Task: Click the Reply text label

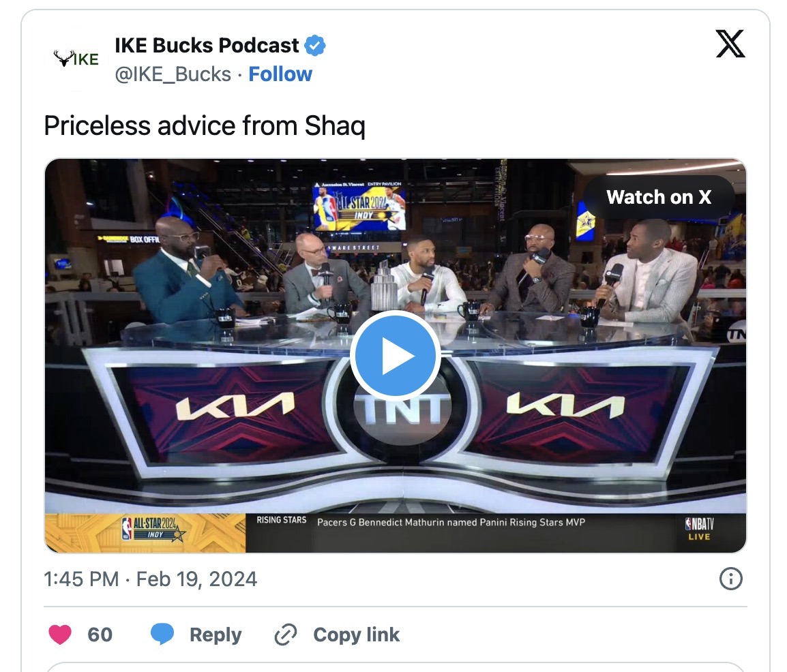Action: click(x=216, y=635)
